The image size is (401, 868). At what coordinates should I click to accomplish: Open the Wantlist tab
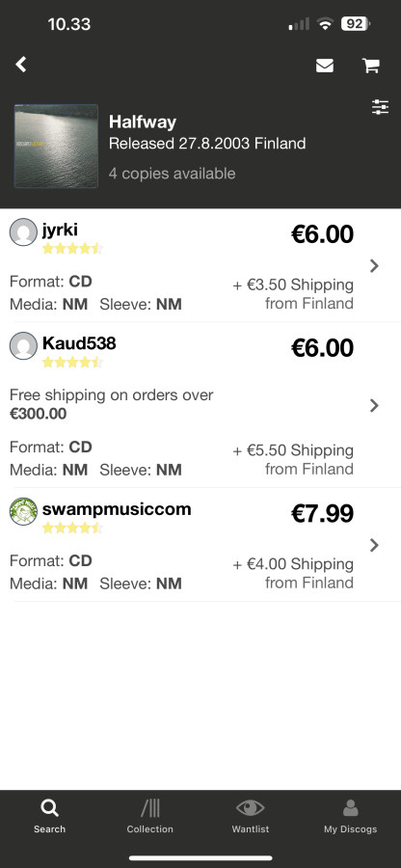[x=250, y=817]
